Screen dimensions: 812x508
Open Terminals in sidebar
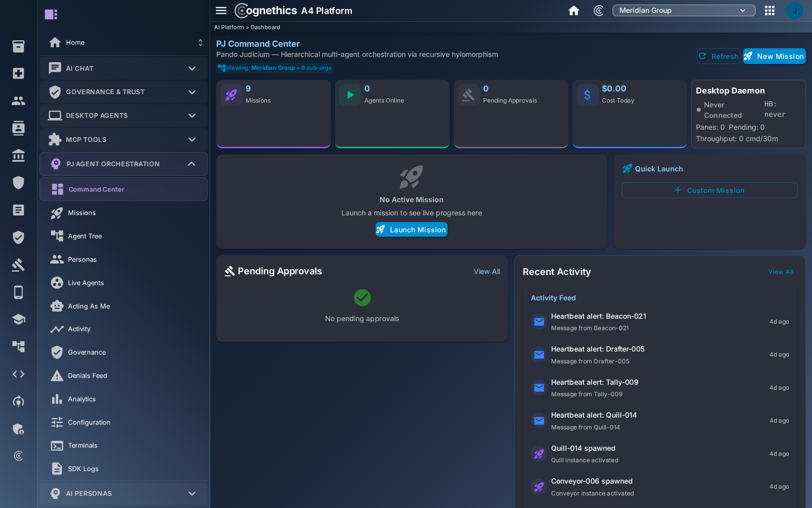123,445
